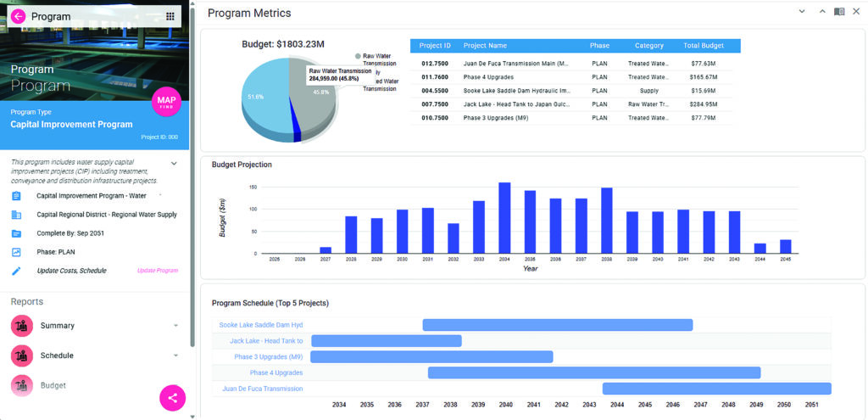The image size is (868, 420).
Task: Open the pink MAP button
Action: point(166,102)
